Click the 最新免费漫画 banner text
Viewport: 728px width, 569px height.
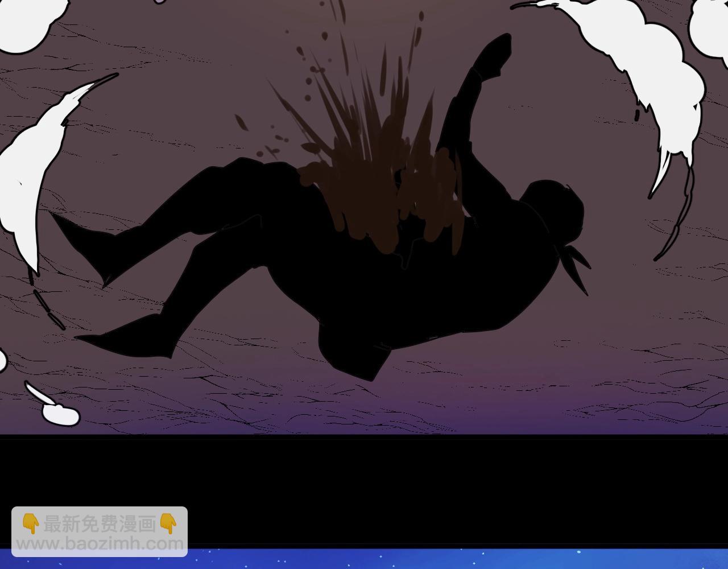point(100,523)
